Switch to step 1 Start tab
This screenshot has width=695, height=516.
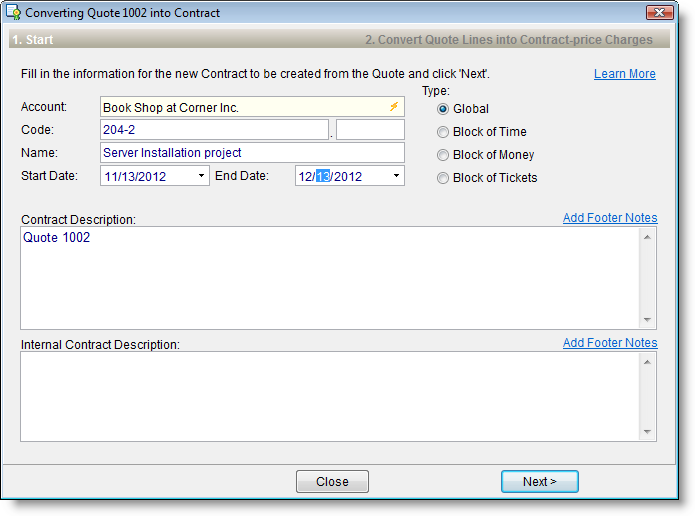[x=32, y=40]
